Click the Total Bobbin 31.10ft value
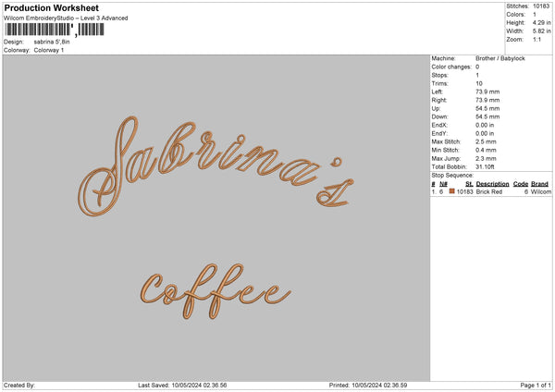 (485, 165)
